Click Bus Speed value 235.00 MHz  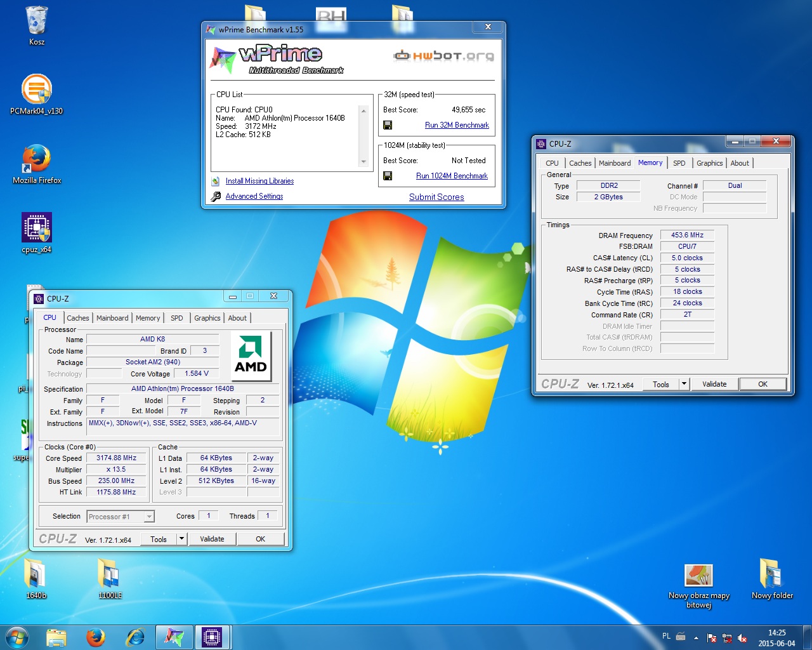(x=117, y=481)
